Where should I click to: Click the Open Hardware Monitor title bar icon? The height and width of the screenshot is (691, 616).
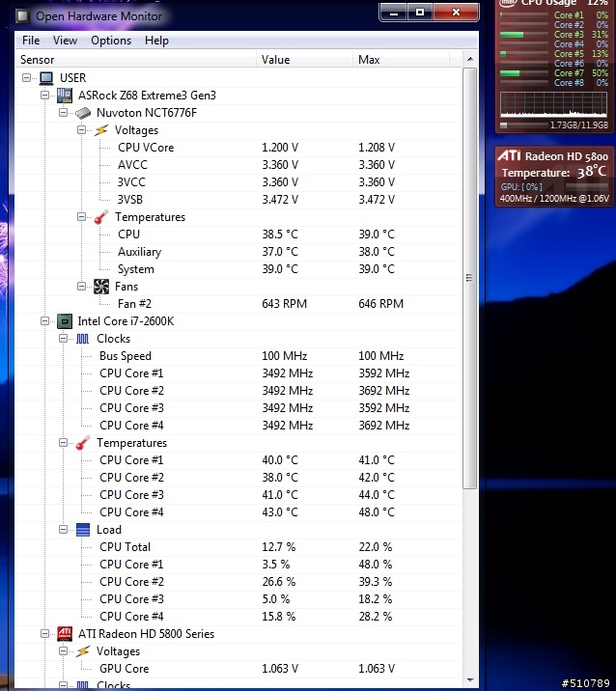[x=22, y=16]
